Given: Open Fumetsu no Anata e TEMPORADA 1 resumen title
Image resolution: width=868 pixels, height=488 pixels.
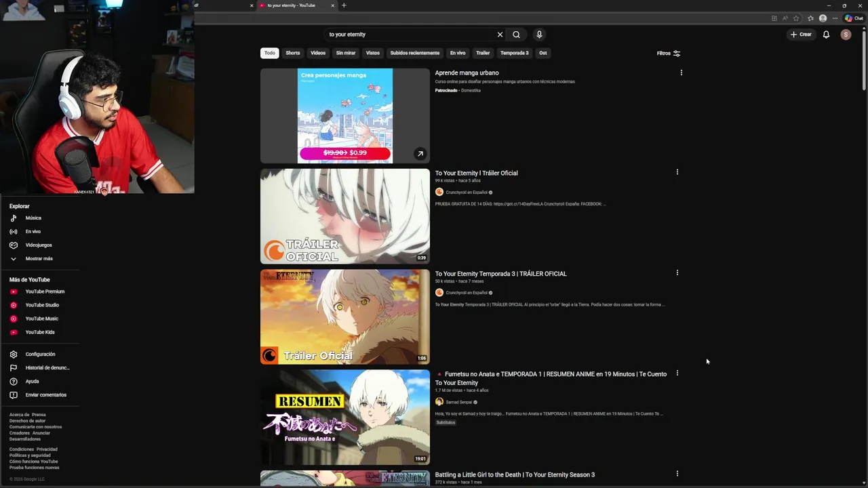Looking at the screenshot, I should pyautogui.click(x=551, y=378).
